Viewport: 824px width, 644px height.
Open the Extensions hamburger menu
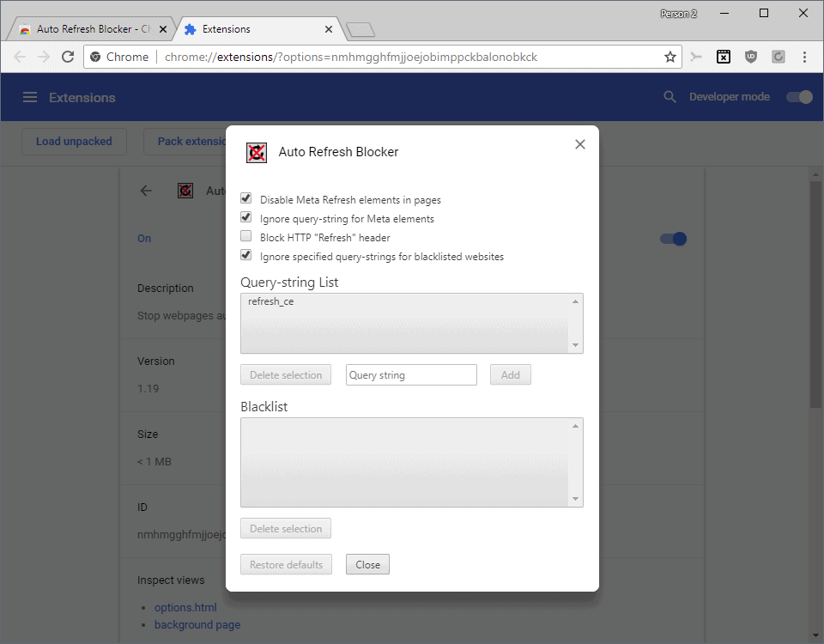30,97
